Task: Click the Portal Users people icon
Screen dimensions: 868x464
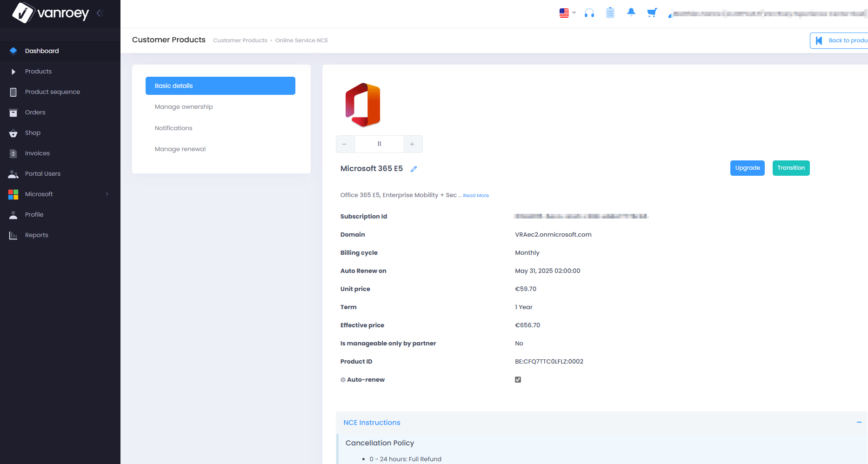Action: coord(13,174)
